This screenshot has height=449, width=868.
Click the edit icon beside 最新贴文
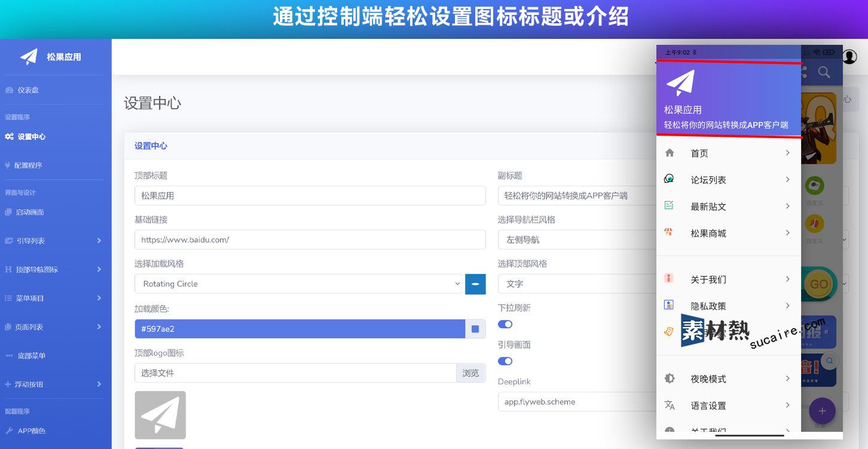point(670,206)
